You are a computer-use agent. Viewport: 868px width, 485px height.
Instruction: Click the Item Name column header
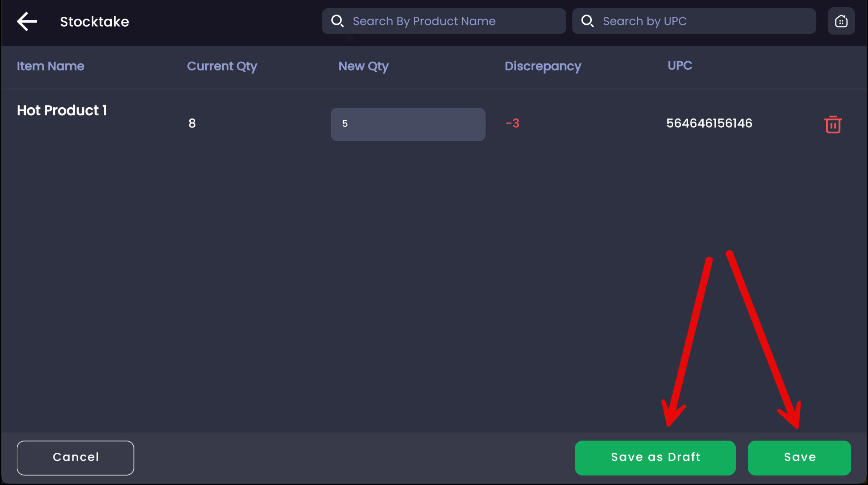point(50,66)
